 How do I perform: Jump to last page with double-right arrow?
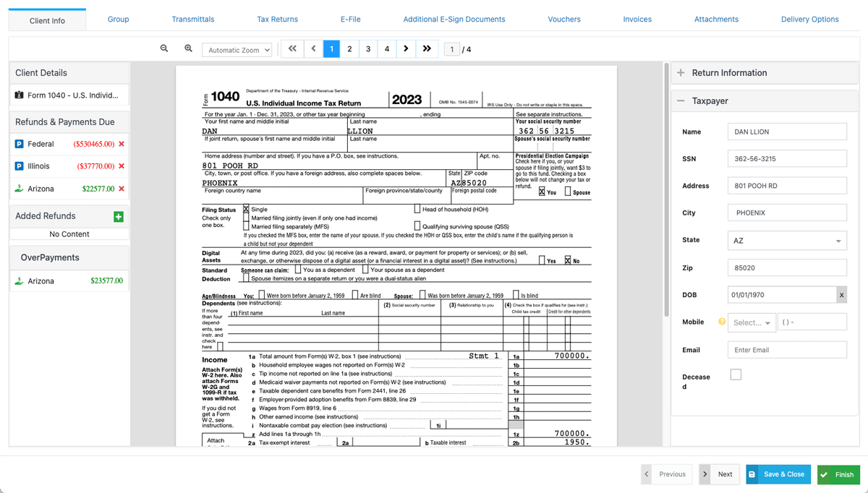click(x=427, y=49)
